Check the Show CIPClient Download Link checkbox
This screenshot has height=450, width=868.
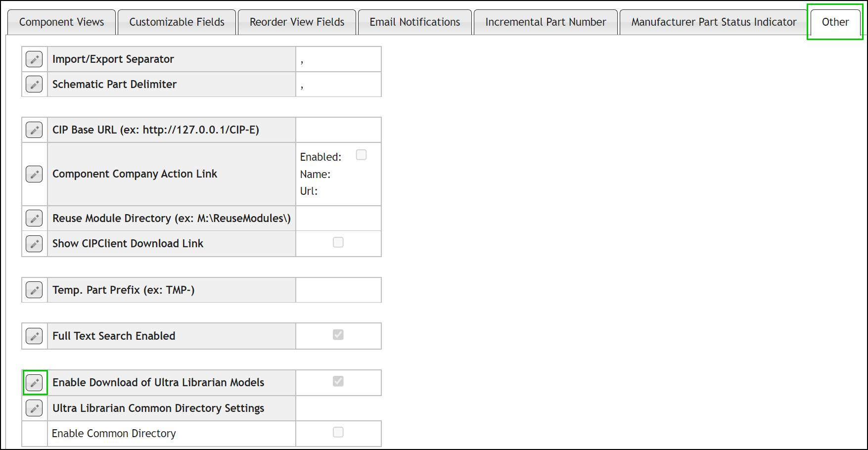[x=338, y=242]
